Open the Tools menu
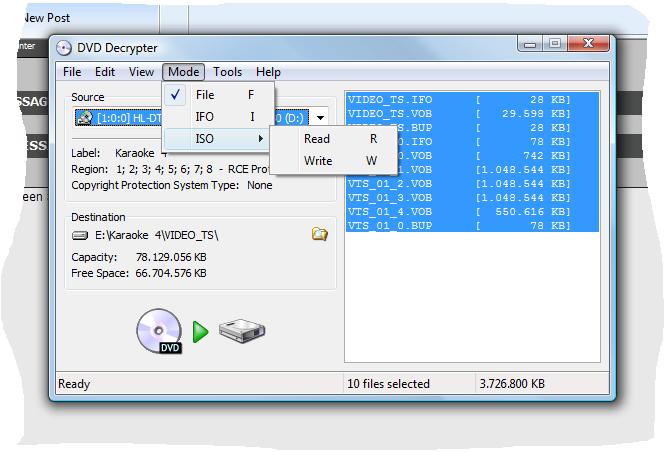Image resolution: width=666 pixels, height=452 pixels. coord(227,72)
